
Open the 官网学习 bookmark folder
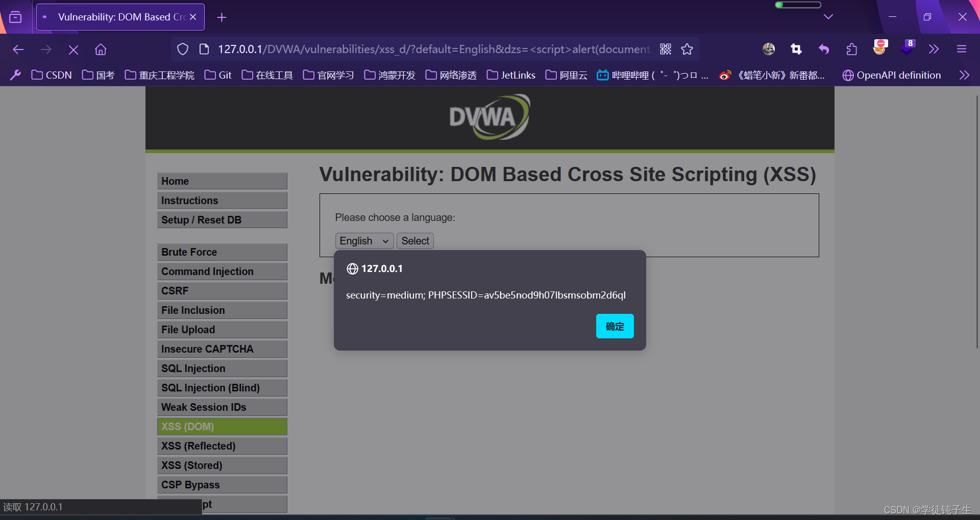tap(329, 75)
